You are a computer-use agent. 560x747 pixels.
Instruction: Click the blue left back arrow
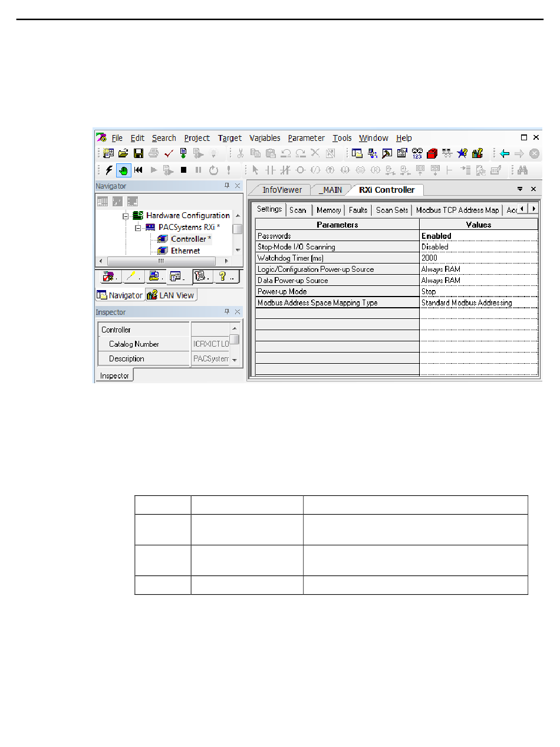tap(505, 153)
